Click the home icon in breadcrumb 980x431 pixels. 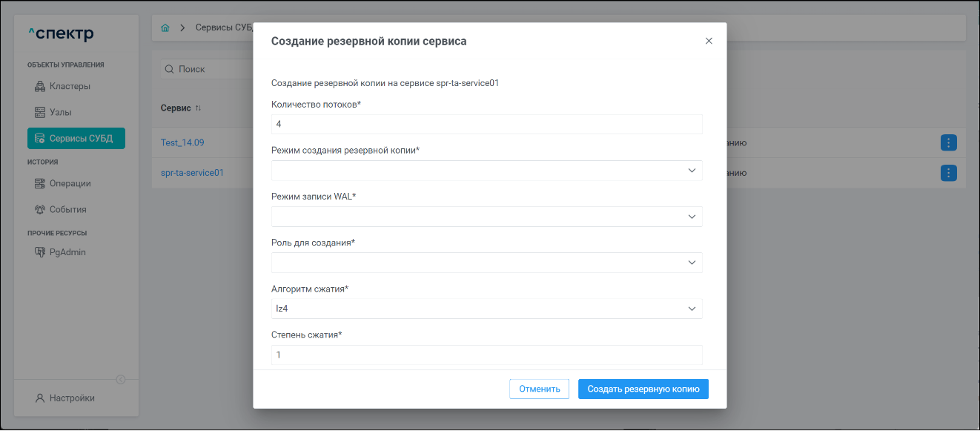click(x=165, y=28)
